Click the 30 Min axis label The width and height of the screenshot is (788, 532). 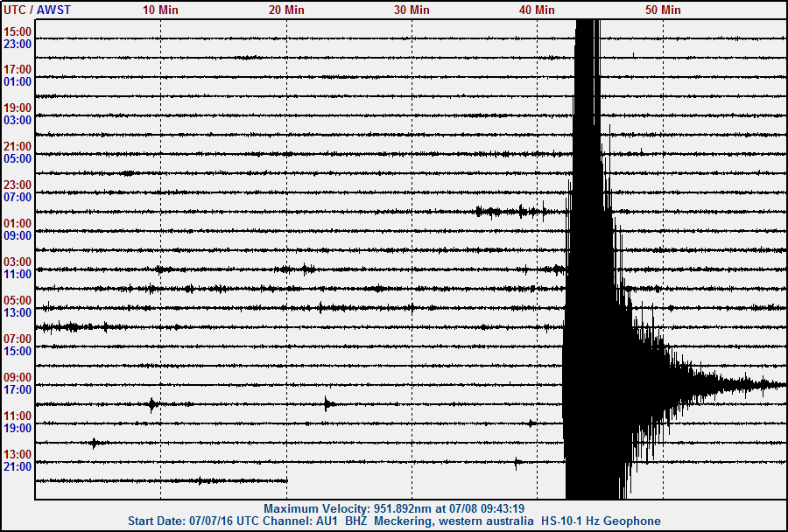click(x=412, y=10)
